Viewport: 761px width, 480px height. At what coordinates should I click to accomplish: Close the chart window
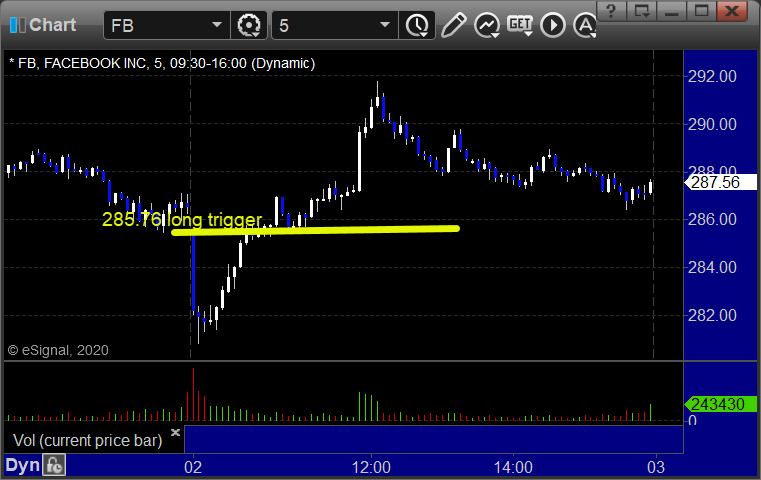pyautogui.click(x=732, y=10)
